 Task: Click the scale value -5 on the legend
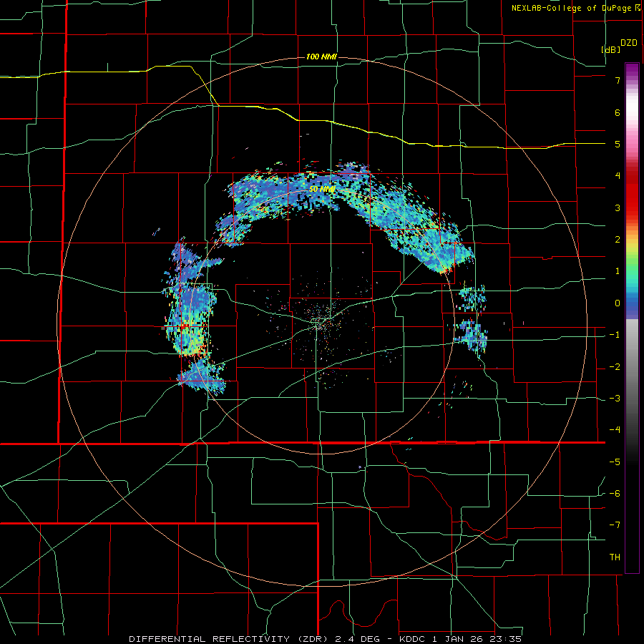(615, 462)
